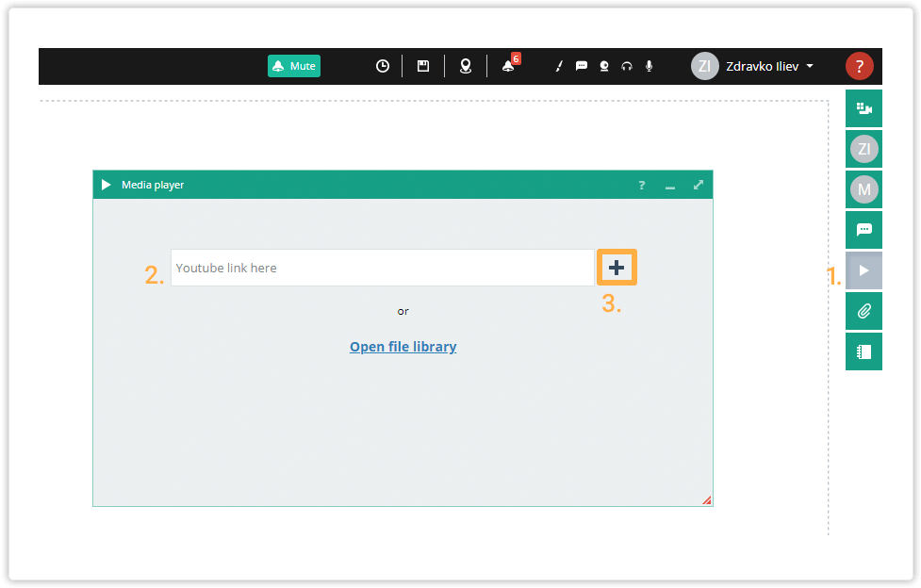Image resolution: width=921 pixels, height=588 pixels.
Task: Open the notebook icon in sidebar
Action: point(863,351)
